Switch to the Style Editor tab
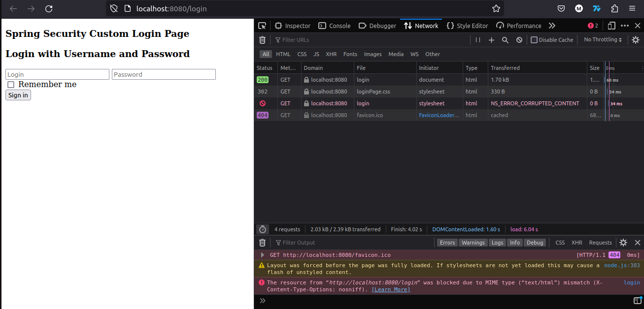 pyautogui.click(x=467, y=26)
